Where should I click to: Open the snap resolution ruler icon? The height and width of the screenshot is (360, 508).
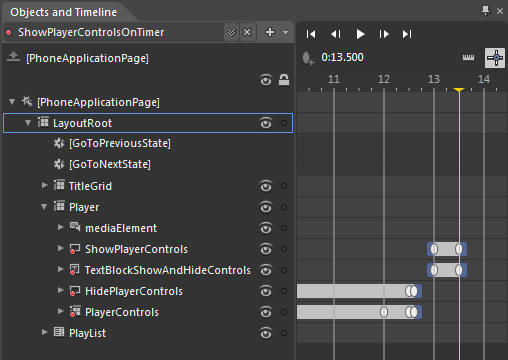[x=468, y=58]
